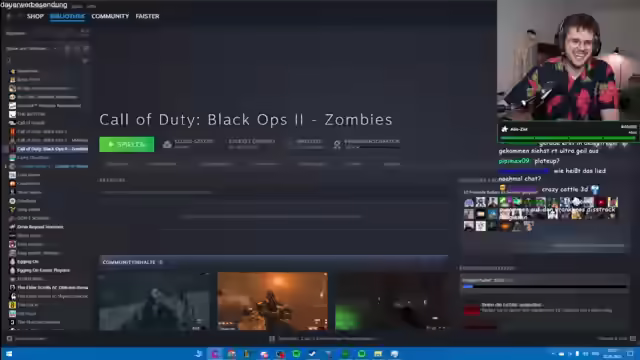
Task: Open the grey leftmost community screenshot thumbnail
Action: [154, 301]
